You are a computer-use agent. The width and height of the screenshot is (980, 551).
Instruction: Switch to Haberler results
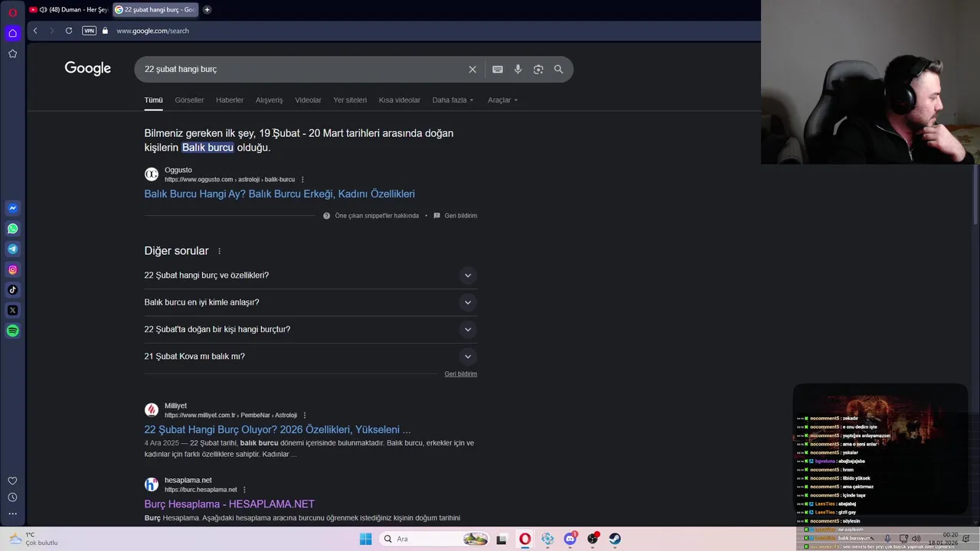(230, 100)
